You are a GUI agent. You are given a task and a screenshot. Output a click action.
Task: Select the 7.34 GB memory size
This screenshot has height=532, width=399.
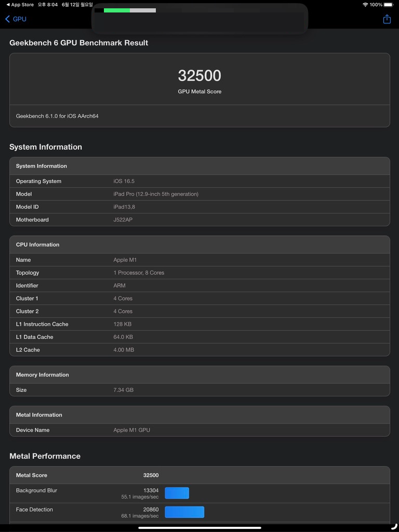pyautogui.click(x=124, y=390)
